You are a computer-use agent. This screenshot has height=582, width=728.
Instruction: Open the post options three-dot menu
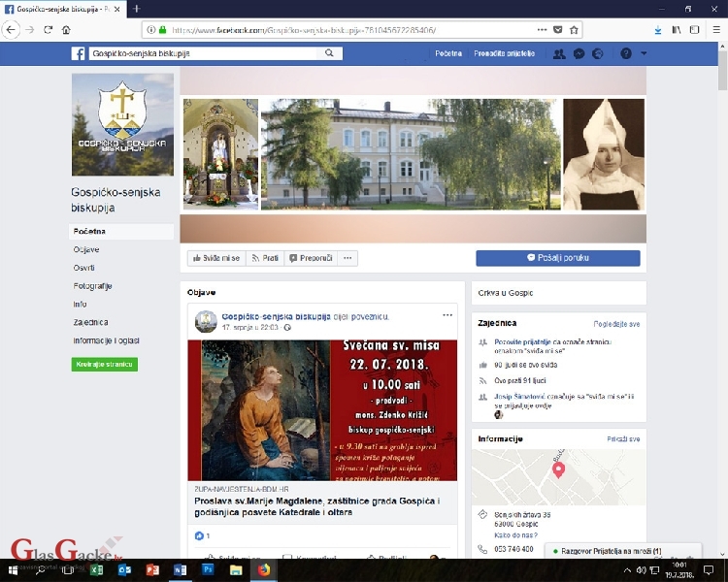(x=447, y=315)
